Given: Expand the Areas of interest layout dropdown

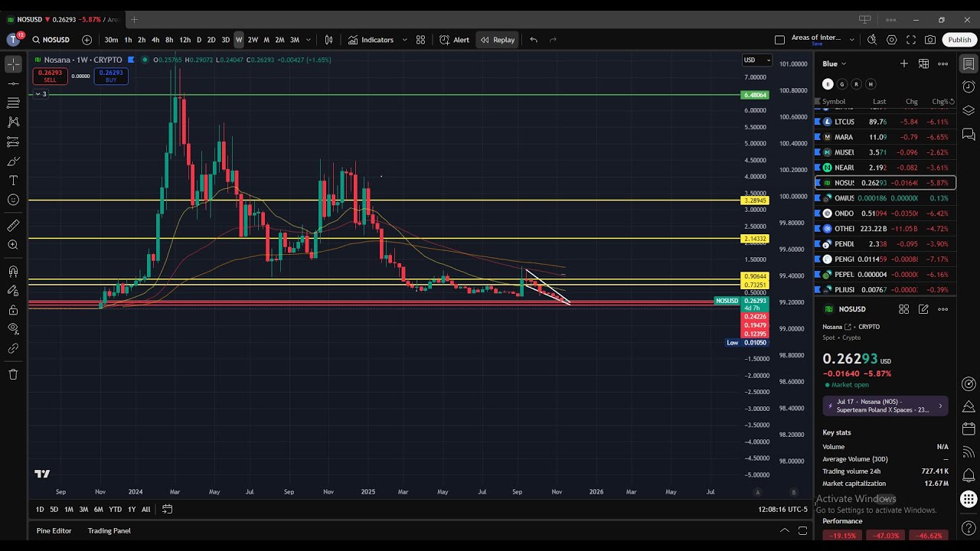Looking at the screenshot, I should click(851, 40).
